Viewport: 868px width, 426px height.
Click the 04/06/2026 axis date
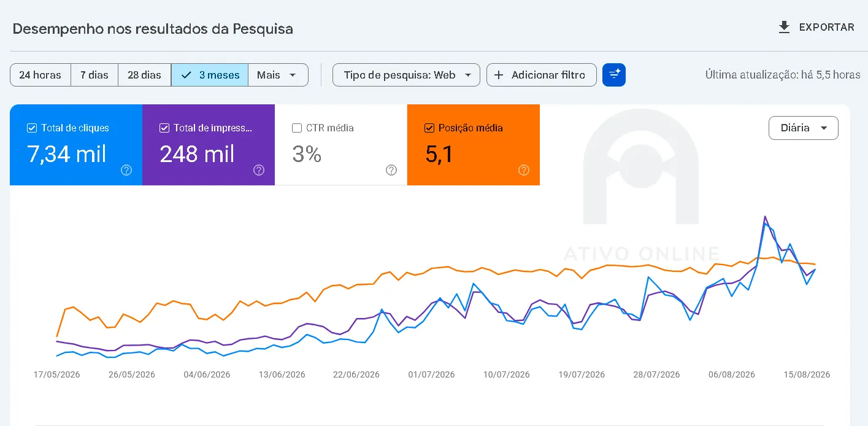pyautogui.click(x=207, y=374)
